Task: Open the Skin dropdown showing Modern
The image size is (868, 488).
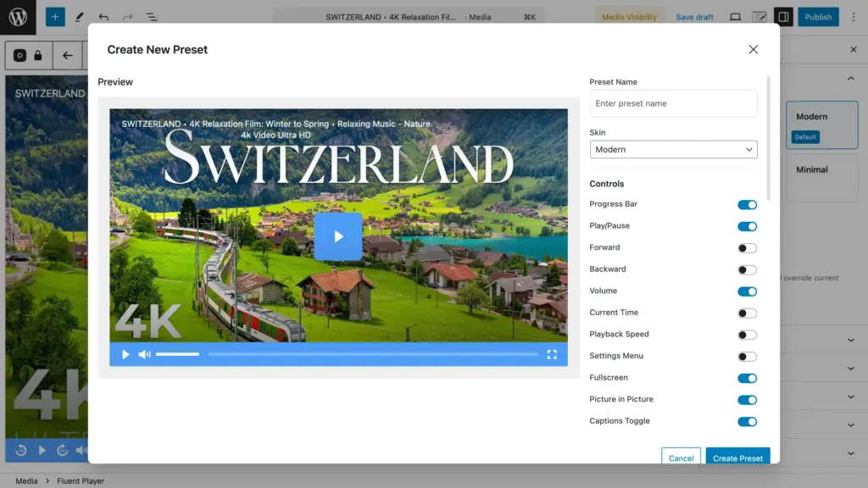Action: tap(673, 149)
